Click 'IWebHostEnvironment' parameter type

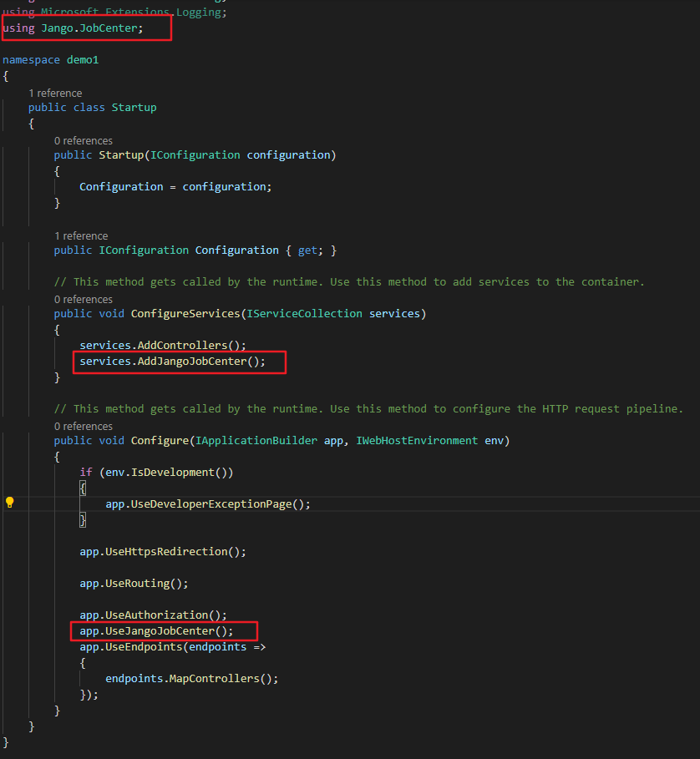pyautogui.click(x=417, y=441)
